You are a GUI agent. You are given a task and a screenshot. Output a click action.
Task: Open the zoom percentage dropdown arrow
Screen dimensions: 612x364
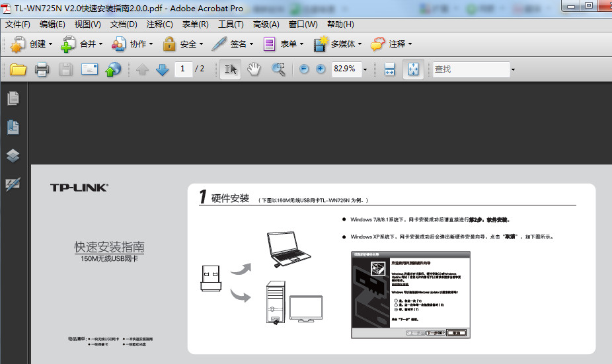click(365, 69)
